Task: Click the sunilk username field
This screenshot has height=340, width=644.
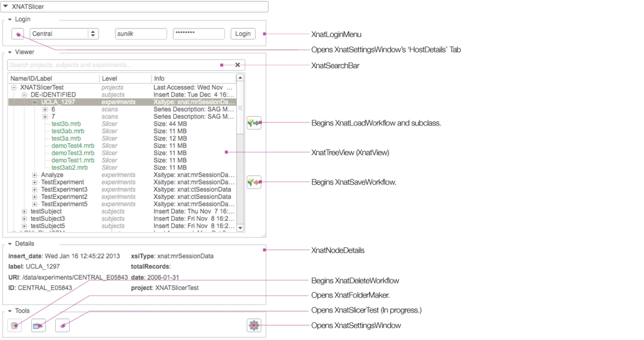Action: coord(141,33)
